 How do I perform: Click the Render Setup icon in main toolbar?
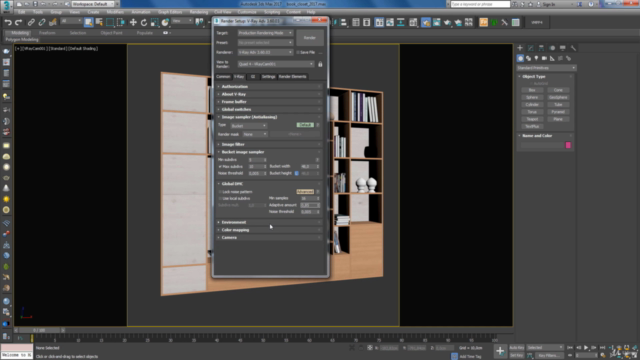[426, 22]
